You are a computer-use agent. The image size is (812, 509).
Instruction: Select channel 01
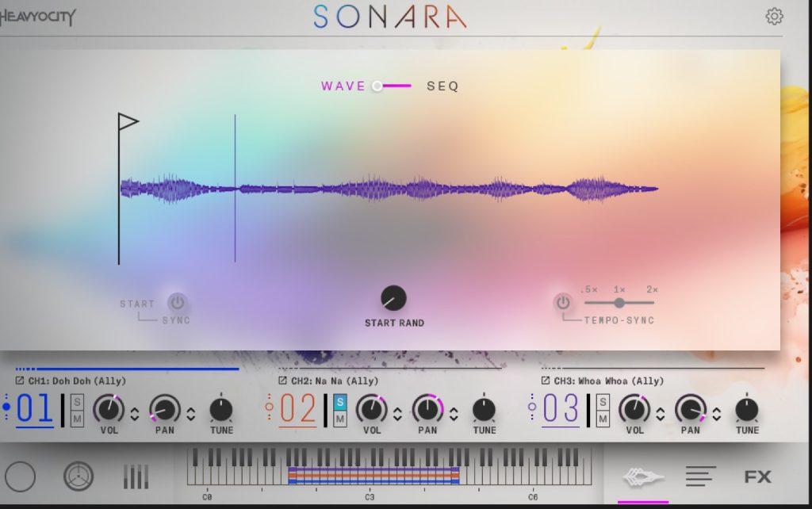35,409
